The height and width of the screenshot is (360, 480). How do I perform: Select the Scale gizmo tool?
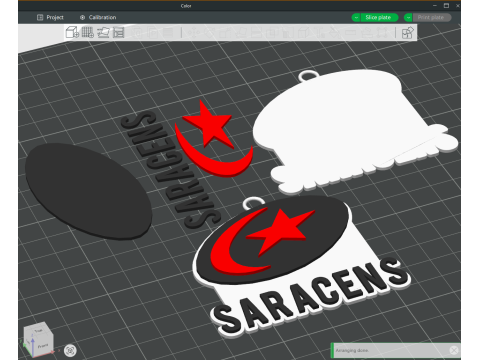(225, 33)
